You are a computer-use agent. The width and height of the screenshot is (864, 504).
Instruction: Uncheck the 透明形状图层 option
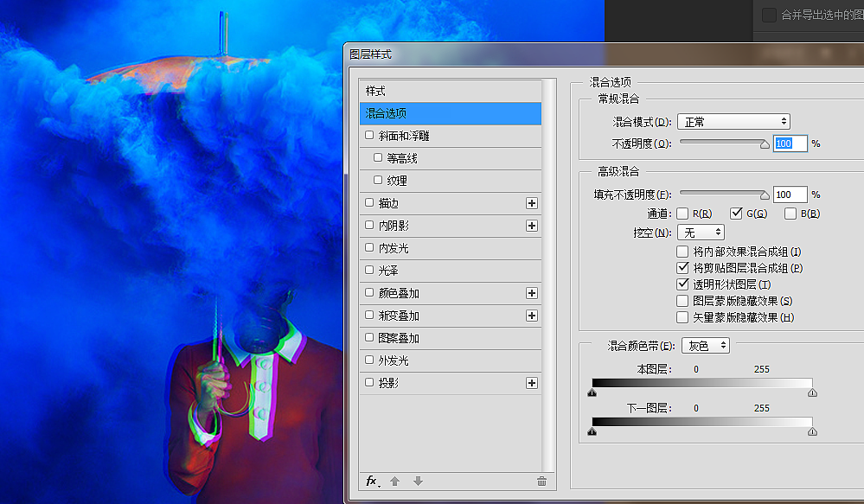682,284
